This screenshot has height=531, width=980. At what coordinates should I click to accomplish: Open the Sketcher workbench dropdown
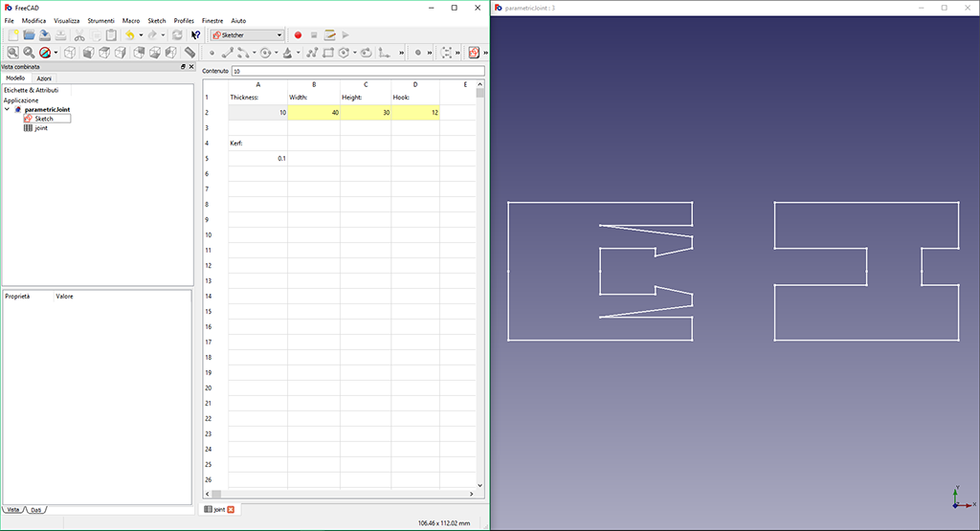pos(248,35)
